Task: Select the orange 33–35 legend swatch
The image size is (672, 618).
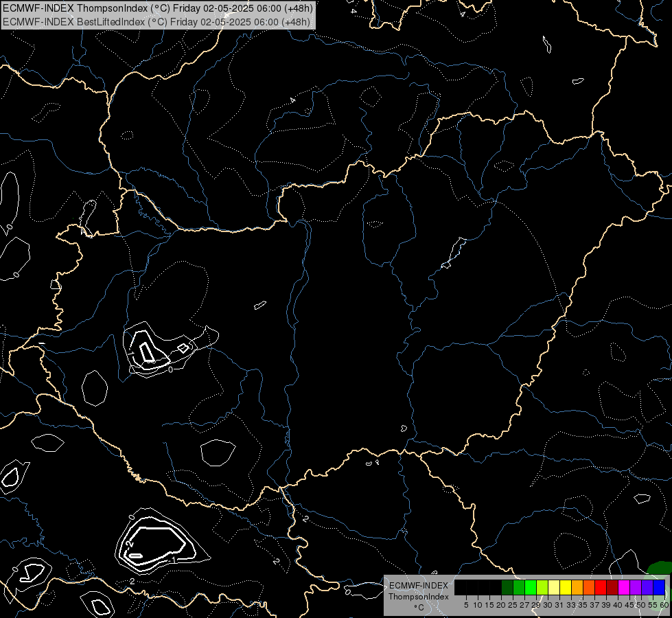Action: point(577,587)
